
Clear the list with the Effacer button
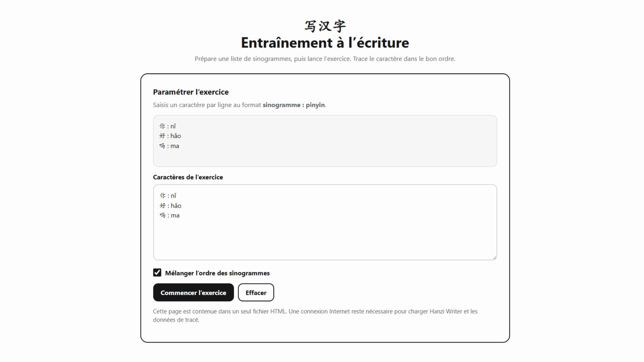point(256,292)
